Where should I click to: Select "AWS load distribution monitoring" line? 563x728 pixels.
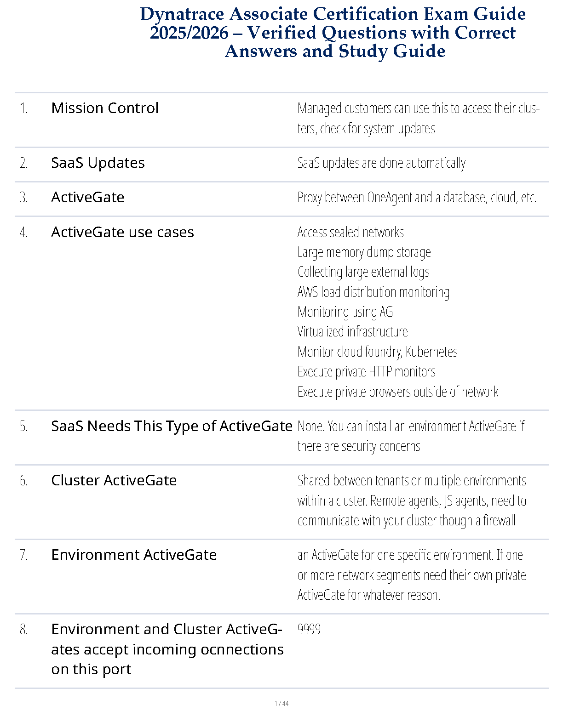coord(373,292)
